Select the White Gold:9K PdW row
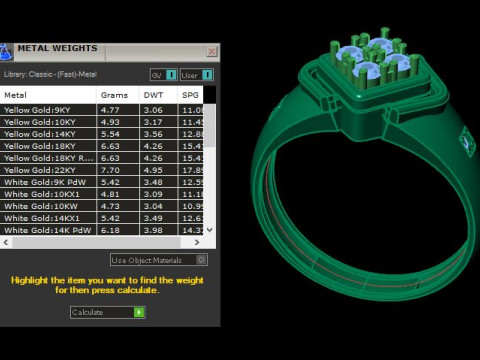This screenshot has height=360, width=480. click(101, 182)
